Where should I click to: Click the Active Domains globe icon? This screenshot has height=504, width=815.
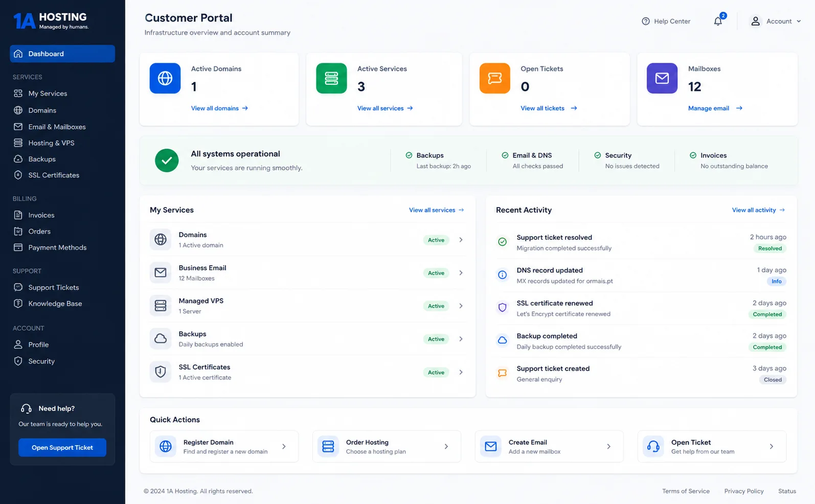(165, 78)
